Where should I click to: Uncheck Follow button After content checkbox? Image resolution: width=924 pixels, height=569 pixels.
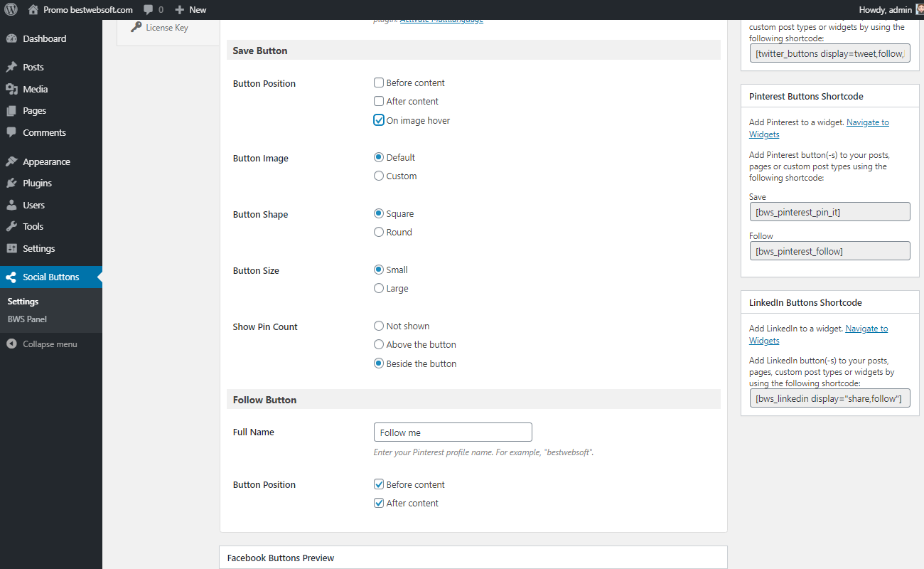click(x=379, y=503)
